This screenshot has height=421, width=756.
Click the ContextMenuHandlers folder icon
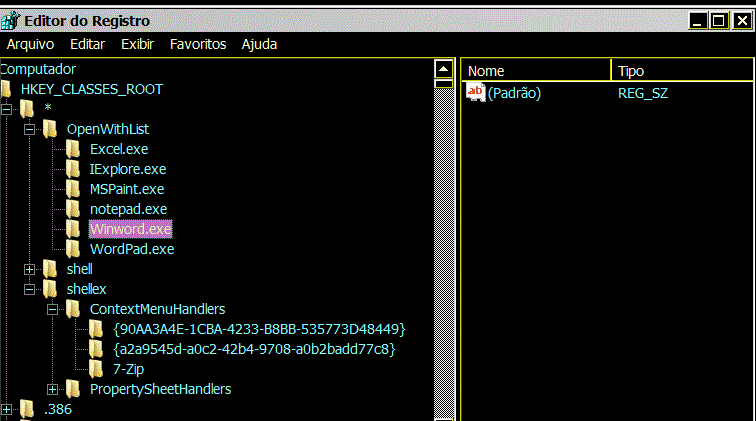(73, 309)
